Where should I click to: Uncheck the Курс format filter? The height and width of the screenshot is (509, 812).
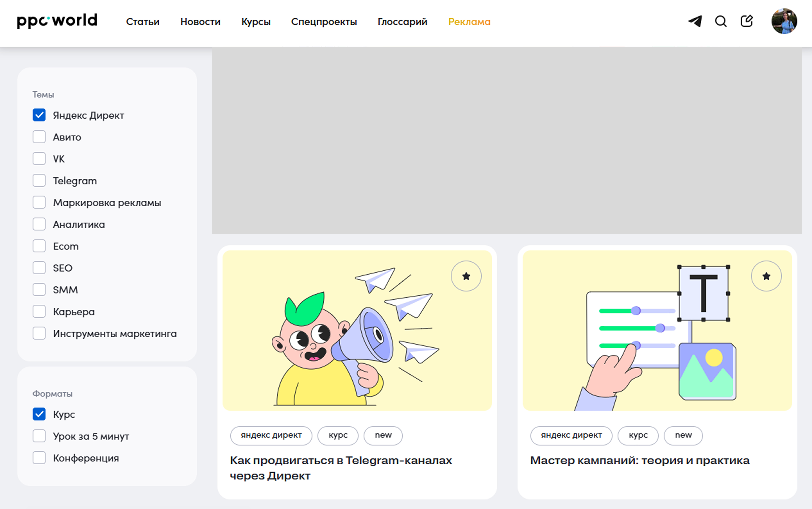pyautogui.click(x=39, y=414)
